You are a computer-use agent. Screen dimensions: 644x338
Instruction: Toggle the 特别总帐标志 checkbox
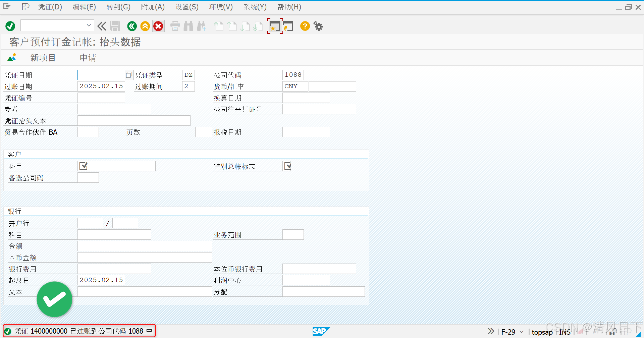[x=287, y=166]
